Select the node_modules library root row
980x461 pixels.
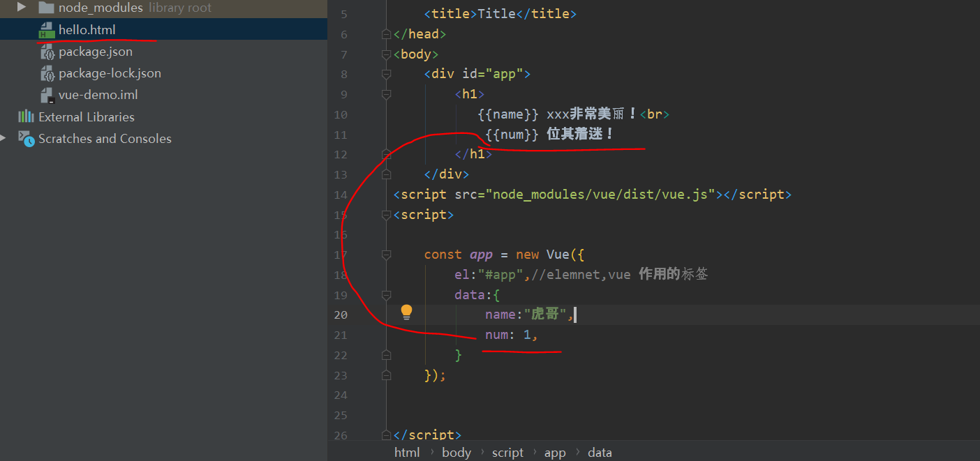click(163, 8)
